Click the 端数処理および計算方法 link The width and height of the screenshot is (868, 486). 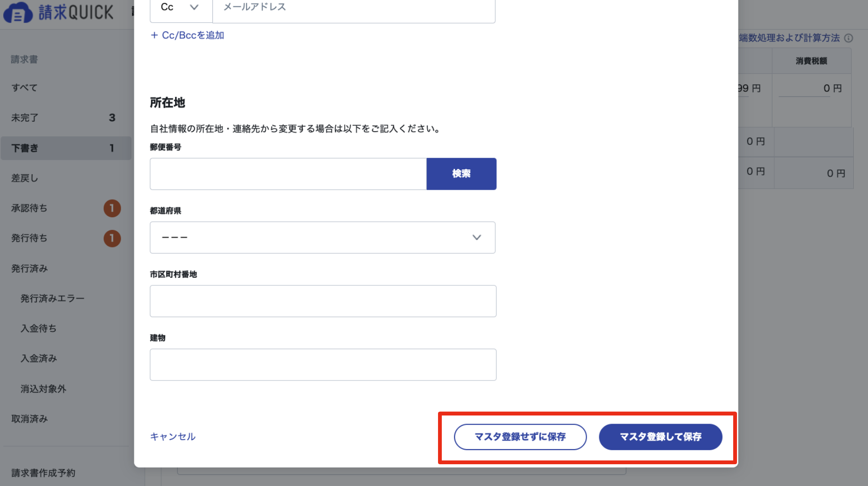pyautogui.click(x=789, y=38)
